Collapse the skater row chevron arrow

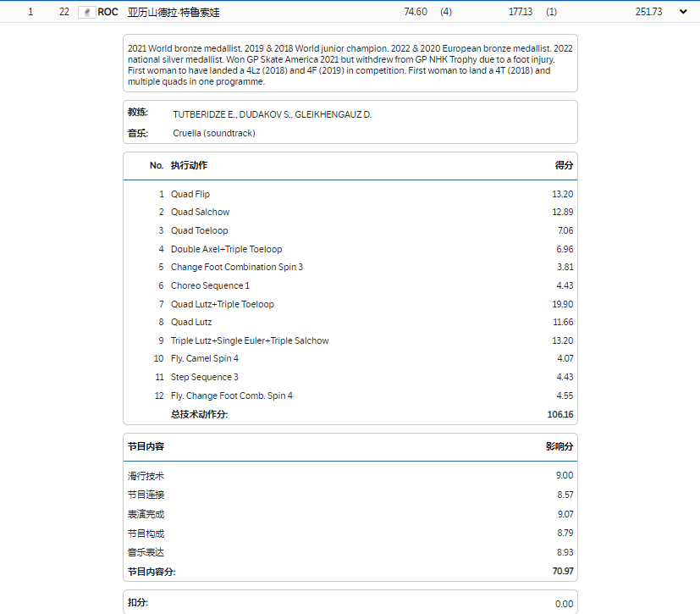683,12
